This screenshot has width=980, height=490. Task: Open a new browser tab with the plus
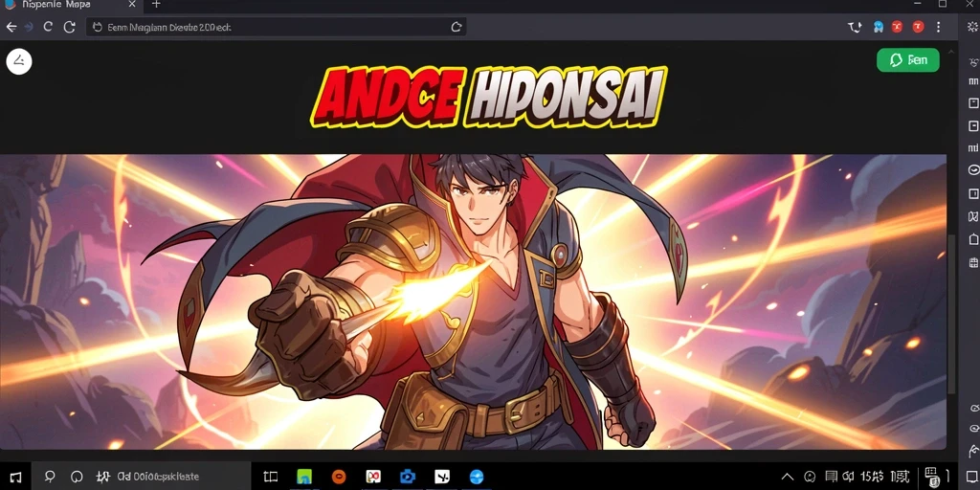click(156, 5)
